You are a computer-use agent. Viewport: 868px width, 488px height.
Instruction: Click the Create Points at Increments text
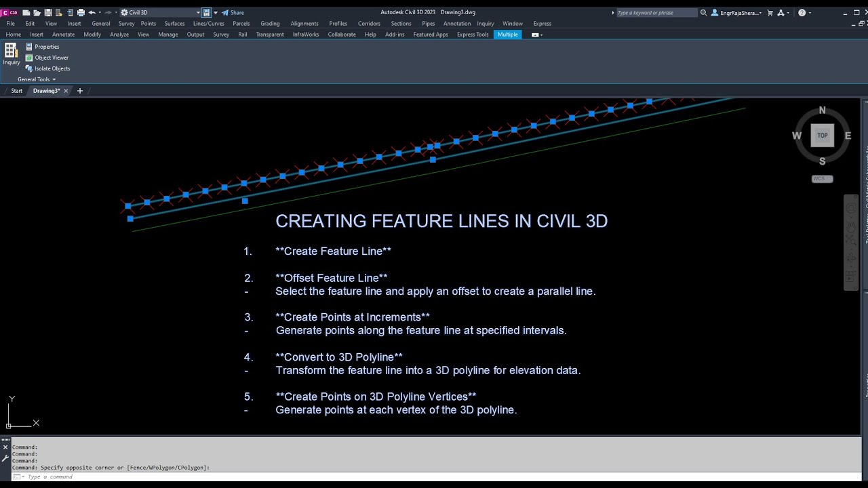353,317
